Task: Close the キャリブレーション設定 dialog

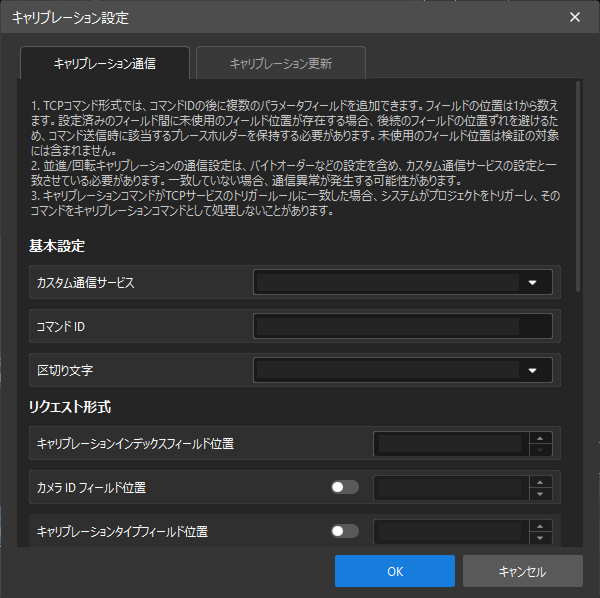Action: pyautogui.click(x=575, y=17)
